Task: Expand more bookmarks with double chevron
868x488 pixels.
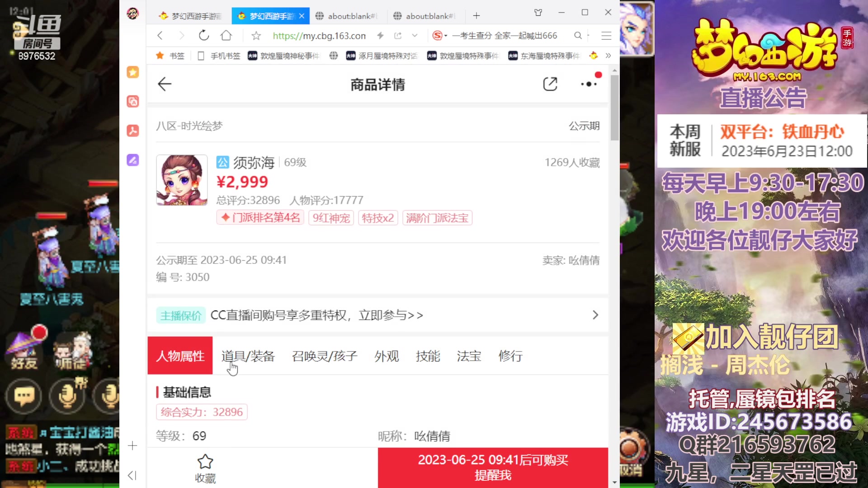Action: point(608,56)
